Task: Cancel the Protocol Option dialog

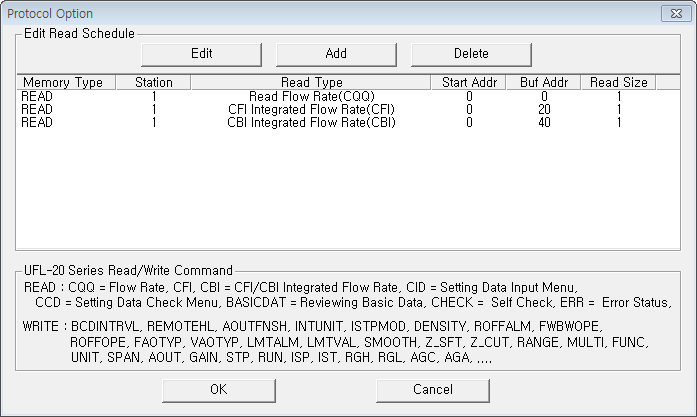Action: pos(433,390)
